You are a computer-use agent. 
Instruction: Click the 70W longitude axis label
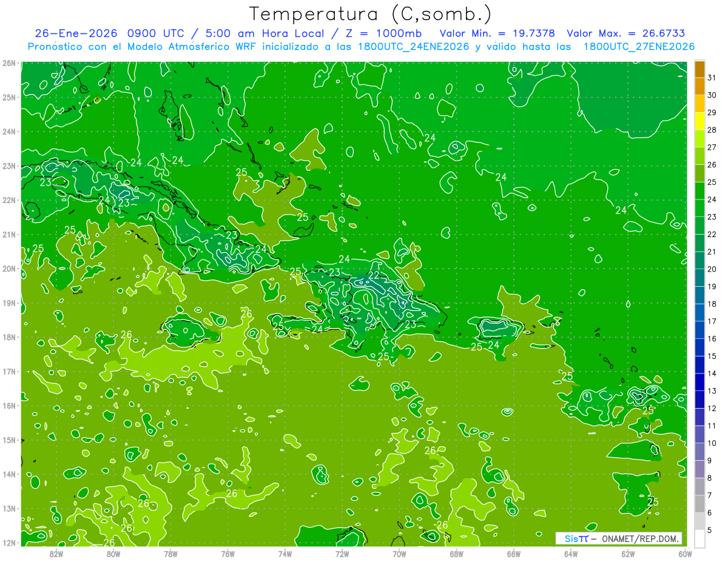[399, 553]
